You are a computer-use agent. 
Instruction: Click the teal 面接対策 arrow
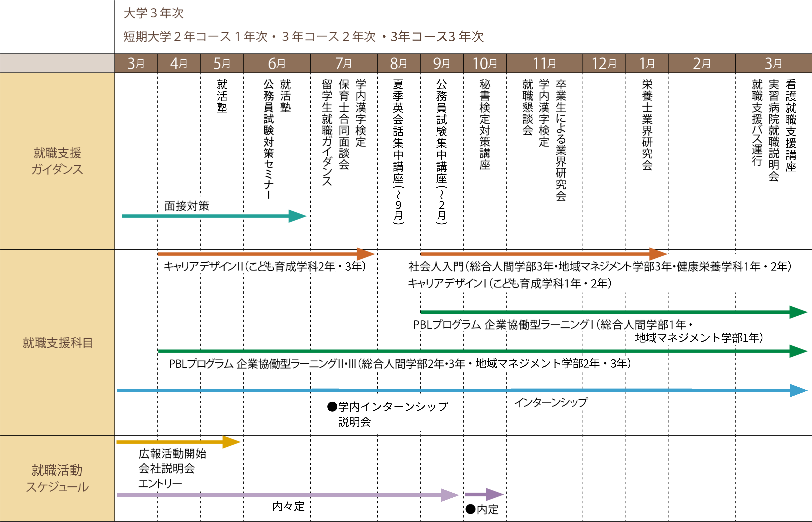click(214, 216)
